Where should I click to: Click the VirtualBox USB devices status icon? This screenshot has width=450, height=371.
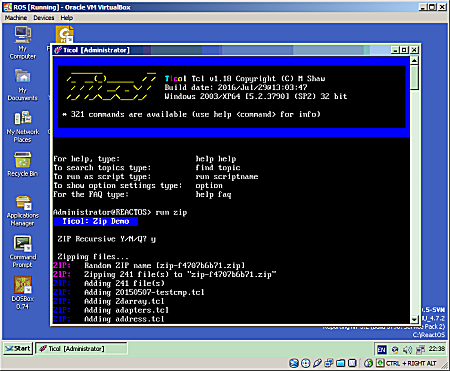click(x=317, y=363)
